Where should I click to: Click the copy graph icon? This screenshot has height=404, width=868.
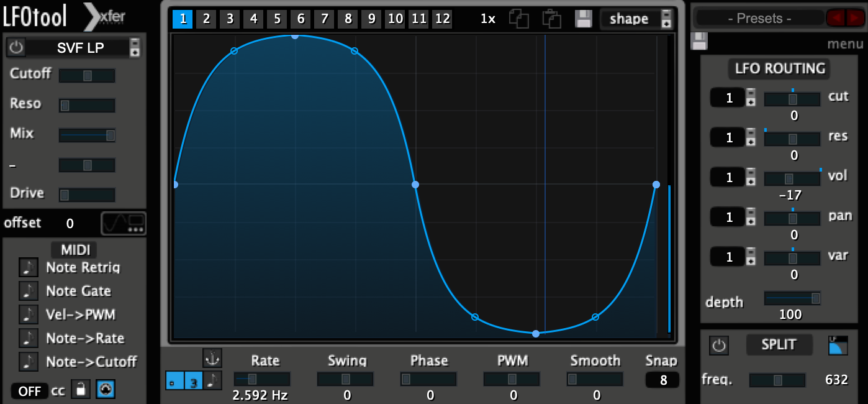click(x=518, y=19)
